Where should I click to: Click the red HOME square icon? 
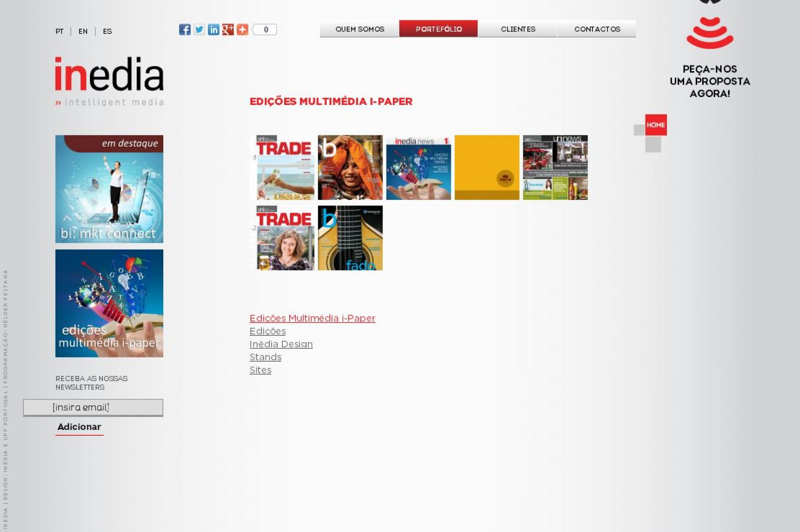point(656,125)
